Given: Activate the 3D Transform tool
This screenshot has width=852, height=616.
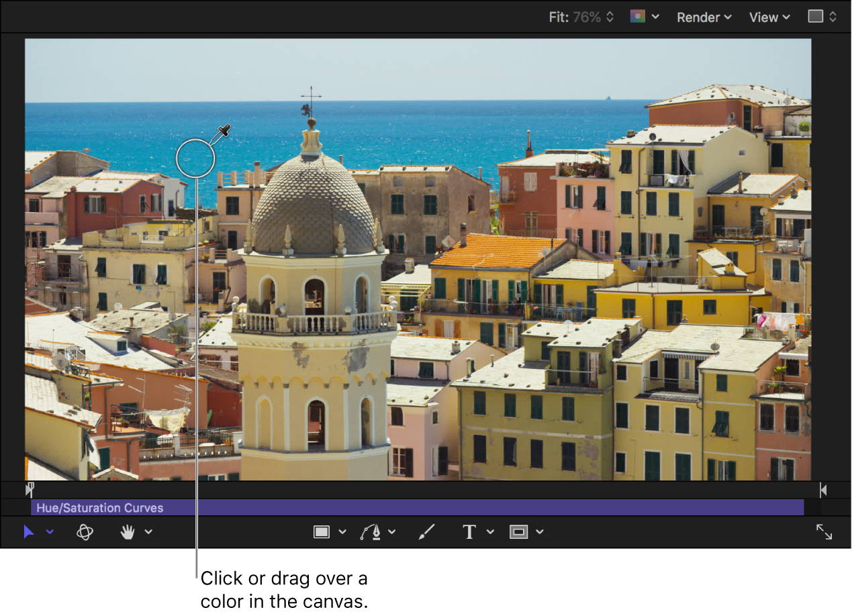Looking at the screenshot, I should [x=85, y=532].
